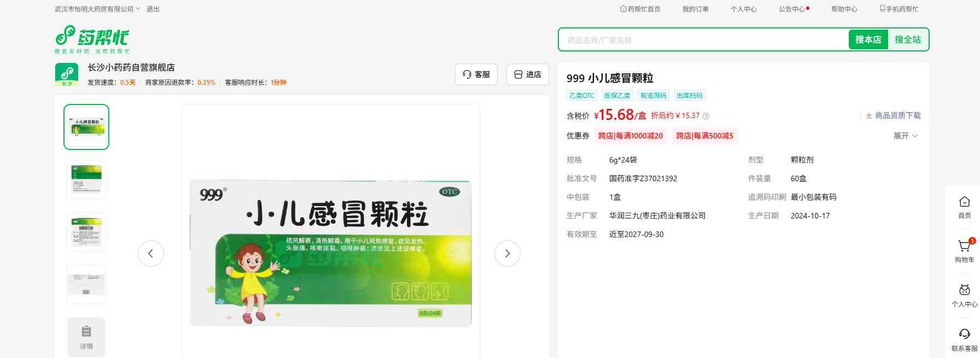
Task: Show next product image with right arrow
Action: pos(507,253)
